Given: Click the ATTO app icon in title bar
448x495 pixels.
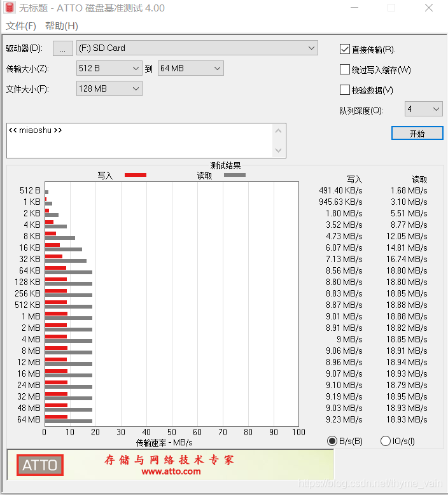Looking at the screenshot, I should click(x=10, y=8).
